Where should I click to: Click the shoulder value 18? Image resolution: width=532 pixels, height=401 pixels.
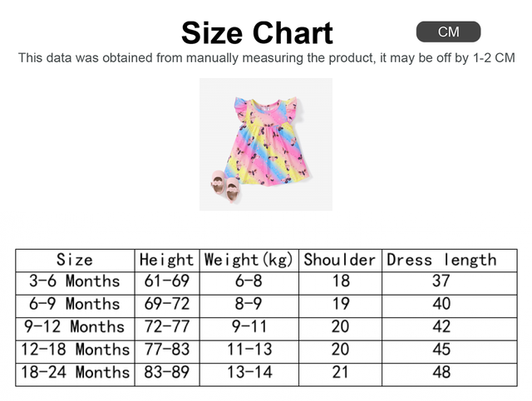(340, 281)
